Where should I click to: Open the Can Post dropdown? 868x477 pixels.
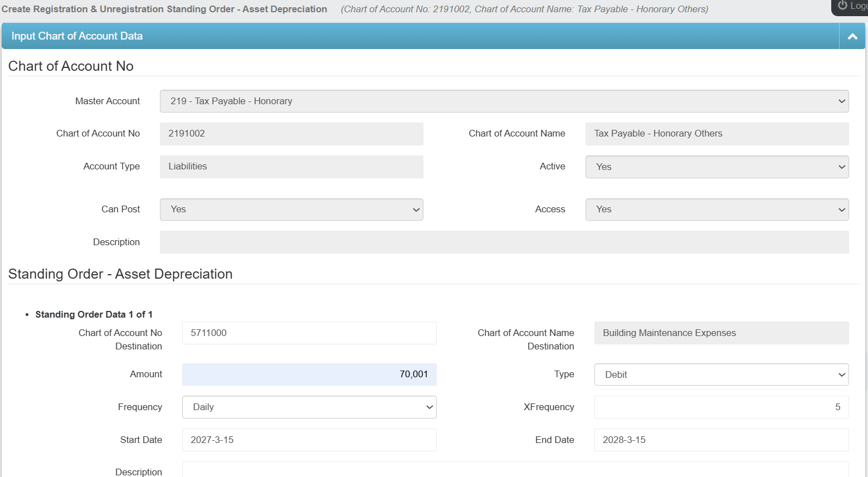(x=291, y=210)
